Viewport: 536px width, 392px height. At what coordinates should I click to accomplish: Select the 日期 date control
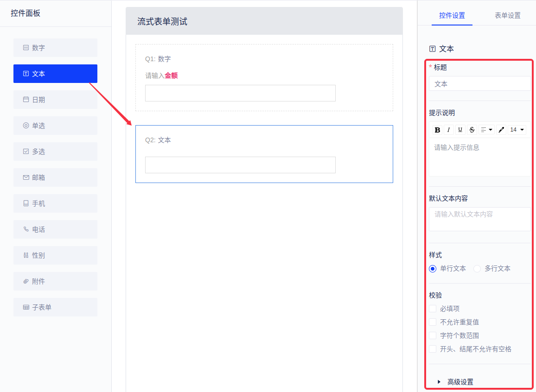(x=55, y=100)
